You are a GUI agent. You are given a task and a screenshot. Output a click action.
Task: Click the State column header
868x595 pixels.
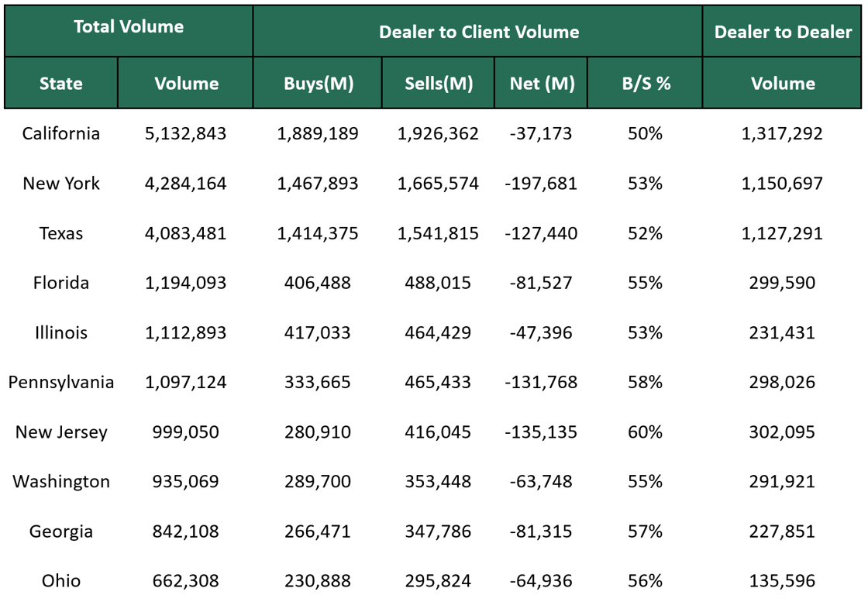(x=60, y=82)
